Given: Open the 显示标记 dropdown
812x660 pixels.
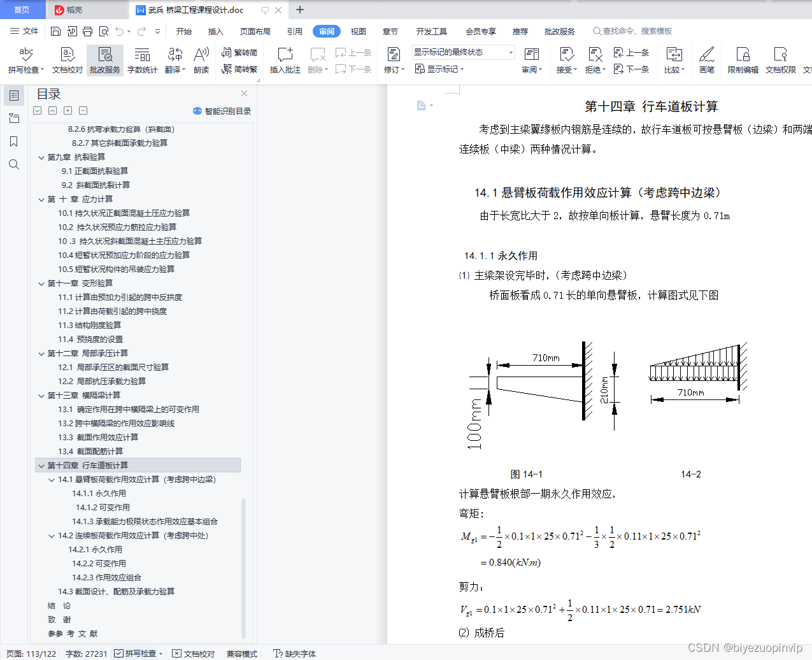Looking at the screenshot, I should click(439, 69).
